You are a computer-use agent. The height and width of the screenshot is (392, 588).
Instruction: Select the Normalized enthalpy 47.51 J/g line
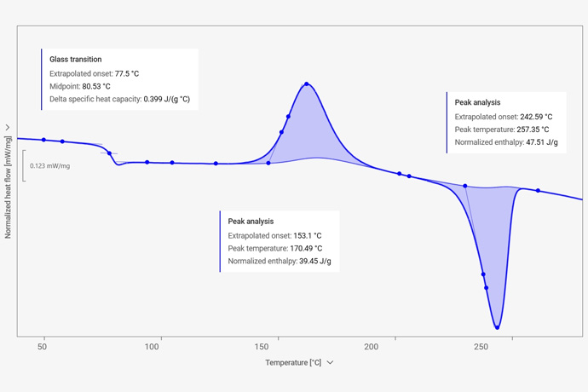[506, 142]
